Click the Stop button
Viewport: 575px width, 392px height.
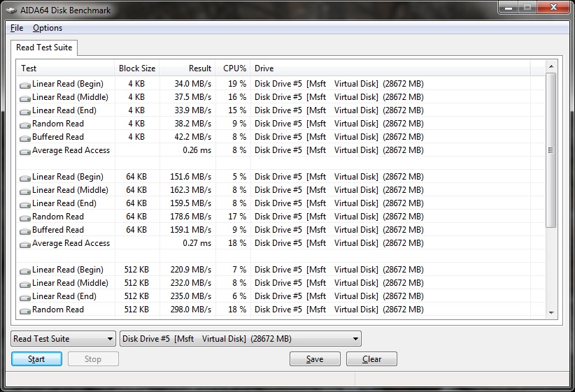pyautogui.click(x=93, y=359)
